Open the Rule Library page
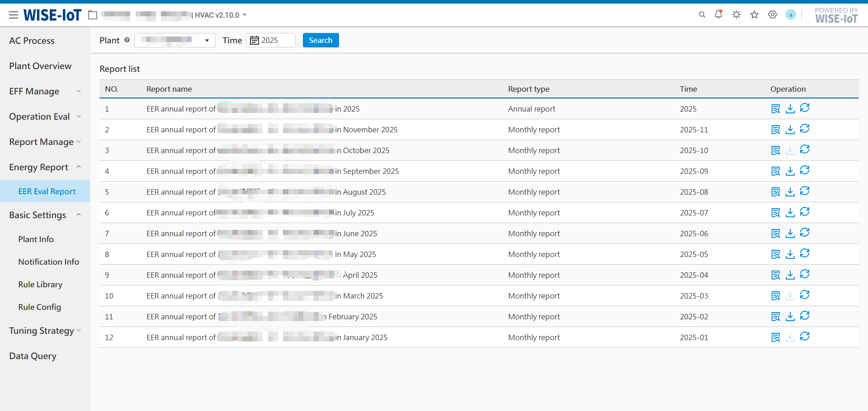Screen dimensions: 868x411 click(x=40, y=285)
